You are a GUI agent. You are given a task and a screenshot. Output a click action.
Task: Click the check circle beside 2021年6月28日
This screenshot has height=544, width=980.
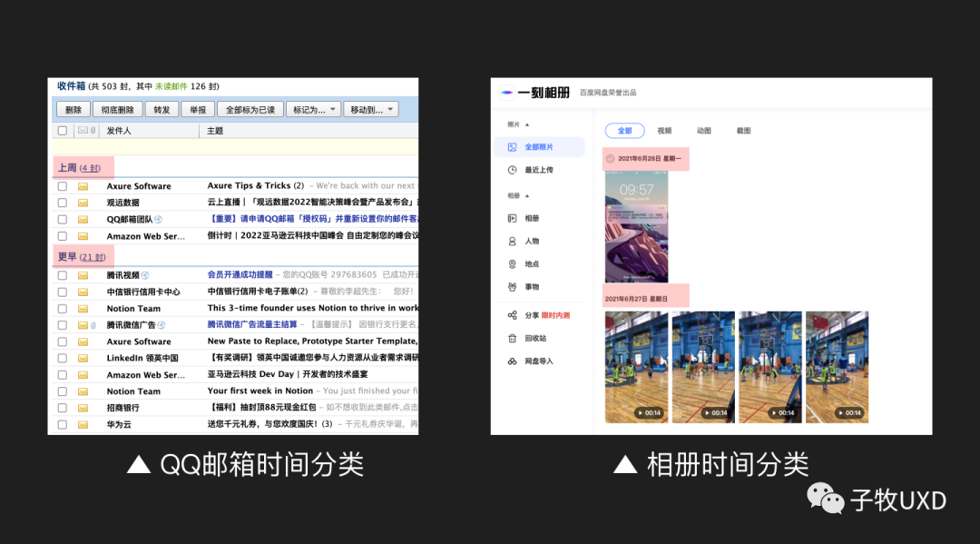click(x=610, y=159)
